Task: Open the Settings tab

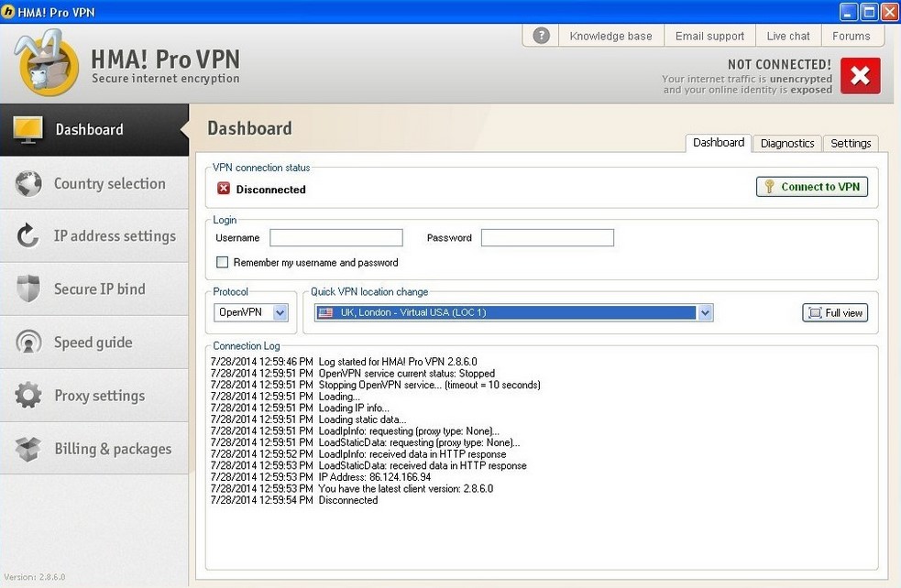Action: (x=851, y=143)
